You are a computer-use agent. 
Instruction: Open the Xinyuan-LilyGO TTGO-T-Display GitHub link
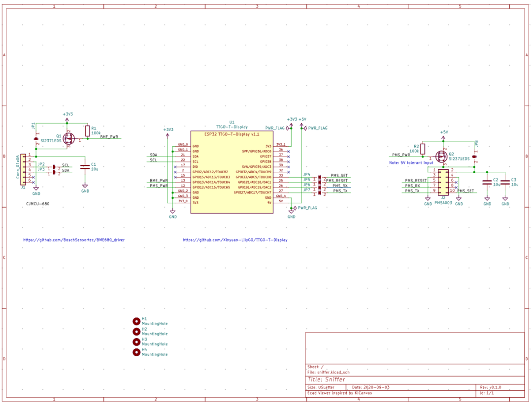tap(235, 240)
